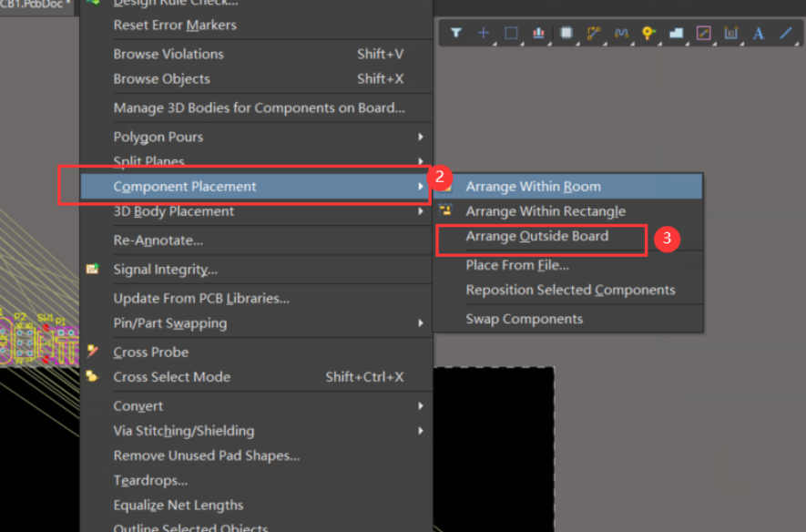Click the P1 connector component on PCB
This screenshot has width=806, height=532.
click(66, 345)
